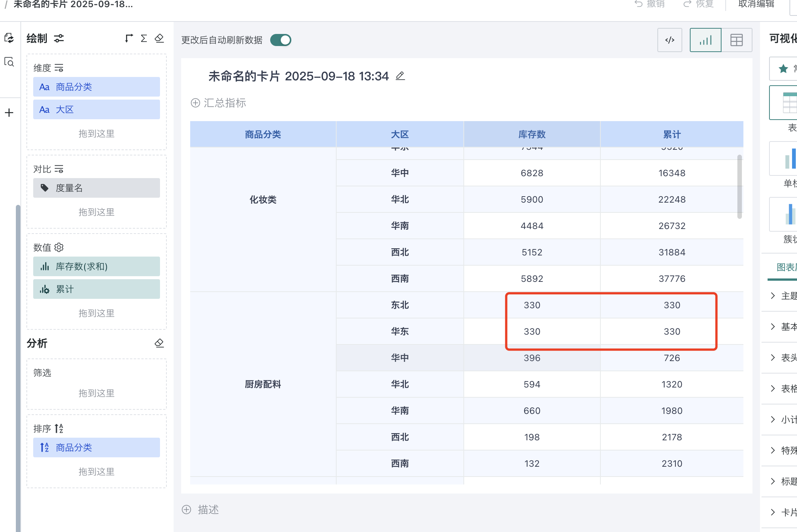
Task: Click the 排序 sort order icon
Action: 59,429
